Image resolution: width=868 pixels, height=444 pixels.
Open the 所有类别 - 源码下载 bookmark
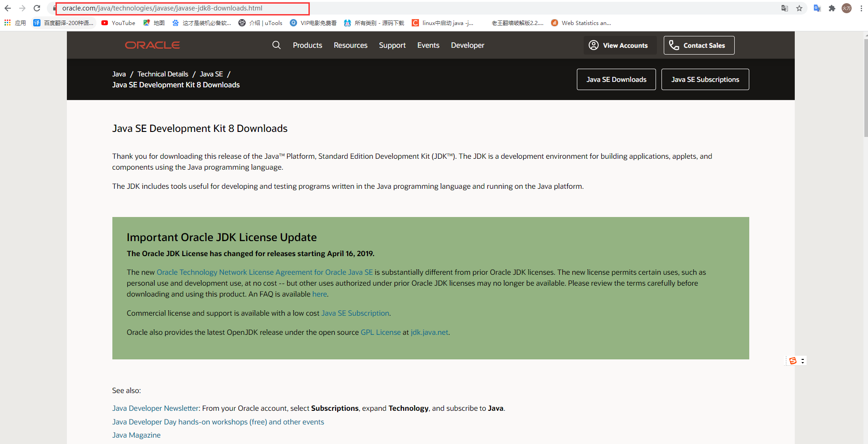pyautogui.click(x=374, y=23)
